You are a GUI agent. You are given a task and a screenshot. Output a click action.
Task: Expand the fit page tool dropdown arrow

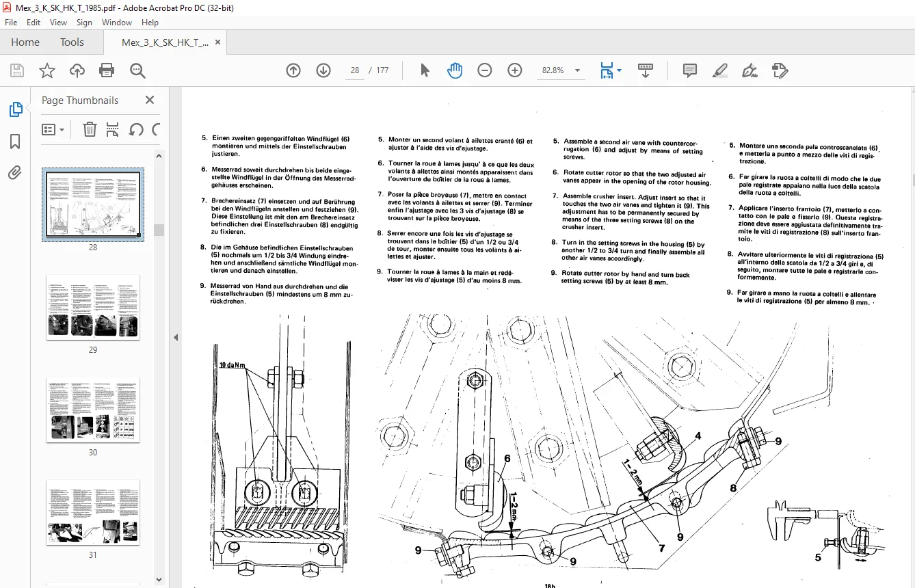(620, 70)
